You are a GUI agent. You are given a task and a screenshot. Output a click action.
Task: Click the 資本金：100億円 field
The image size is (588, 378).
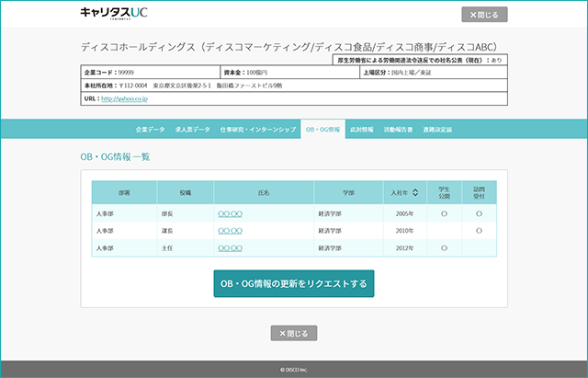290,73
